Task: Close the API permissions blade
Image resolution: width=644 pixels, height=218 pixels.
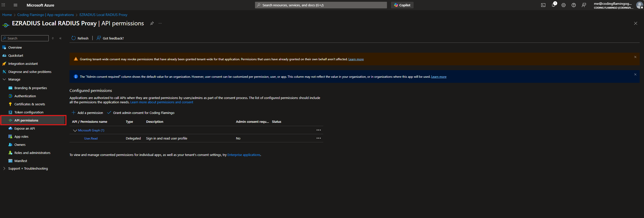Action: 636,23
